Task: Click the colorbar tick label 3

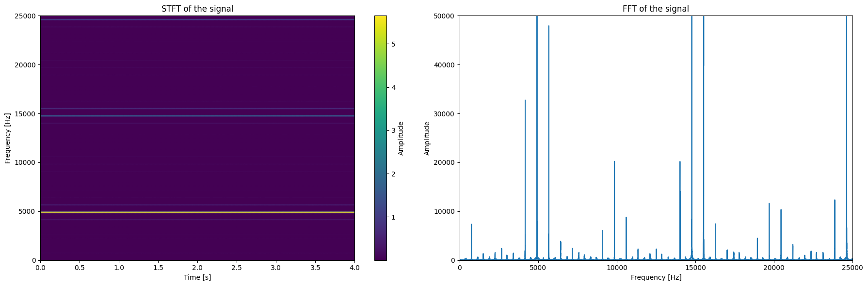Action: (x=394, y=131)
